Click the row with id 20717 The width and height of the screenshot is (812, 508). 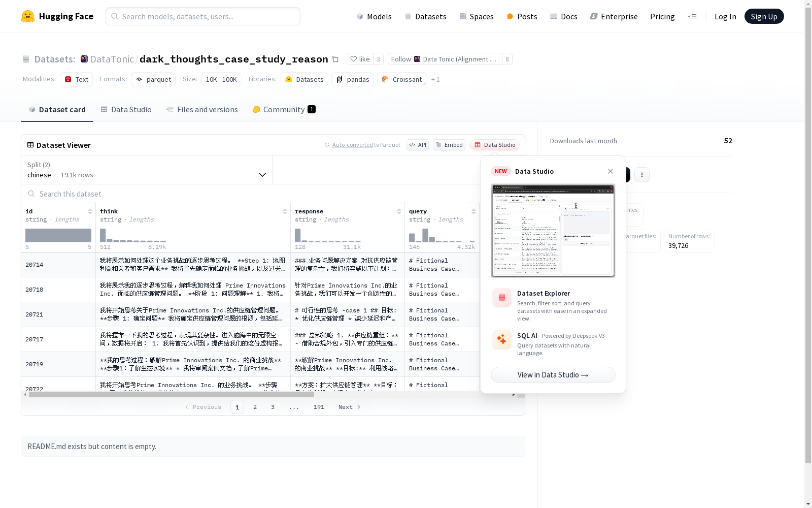click(x=250, y=339)
